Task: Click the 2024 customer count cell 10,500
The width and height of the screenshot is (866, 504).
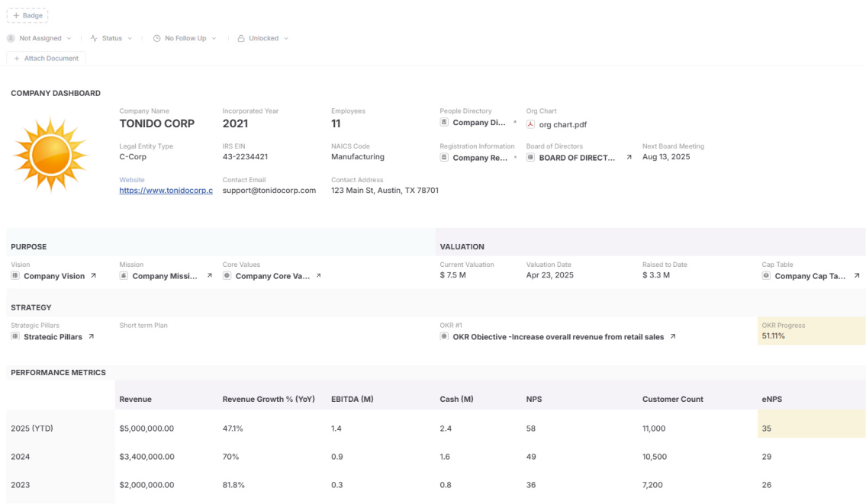Action: pos(655,457)
